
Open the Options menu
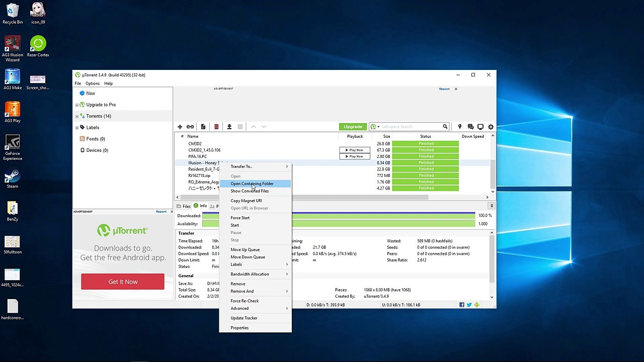tap(93, 83)
